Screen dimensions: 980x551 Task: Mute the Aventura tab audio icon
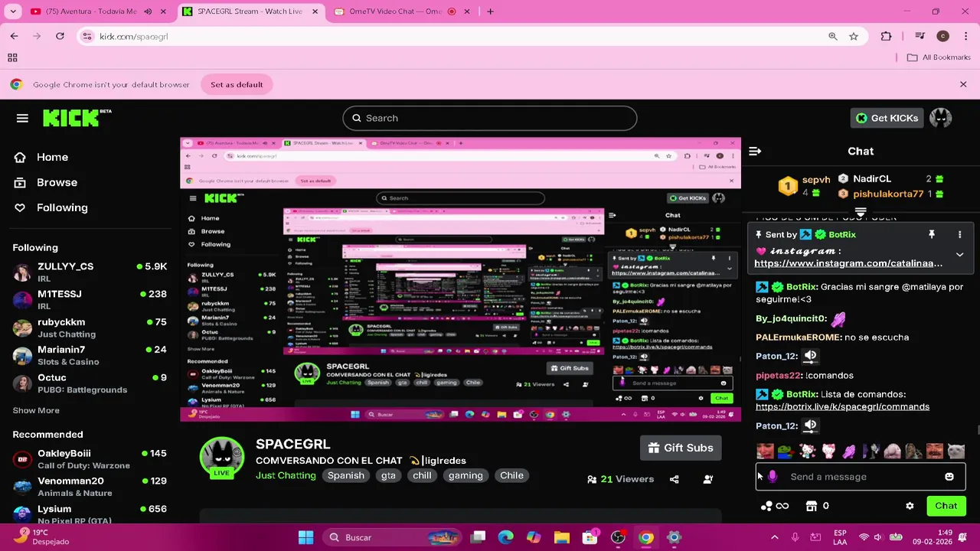point(148,11)
